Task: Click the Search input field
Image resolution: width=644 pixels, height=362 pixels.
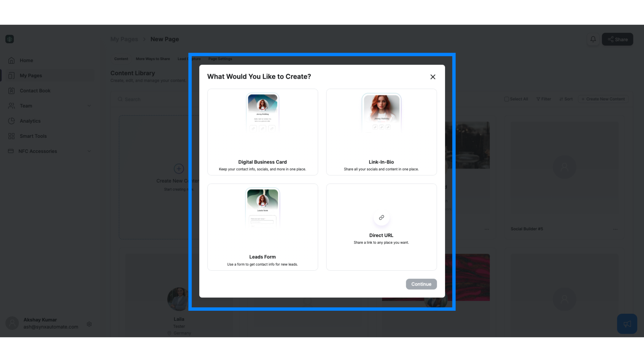Action: tap(132, 99)
